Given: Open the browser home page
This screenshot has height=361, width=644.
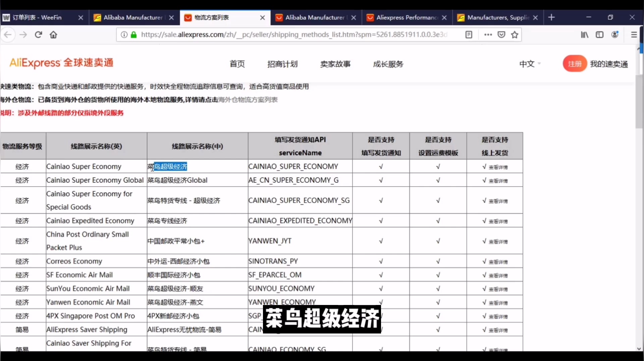Looking at the screenshot, I should click(53, 35).
